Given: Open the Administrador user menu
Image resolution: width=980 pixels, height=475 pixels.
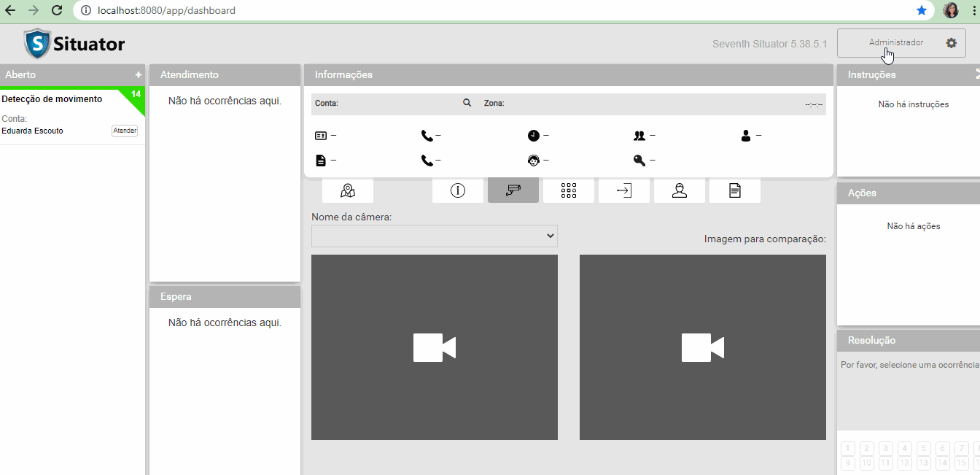Looking at the screenshot, I should 896,43.
